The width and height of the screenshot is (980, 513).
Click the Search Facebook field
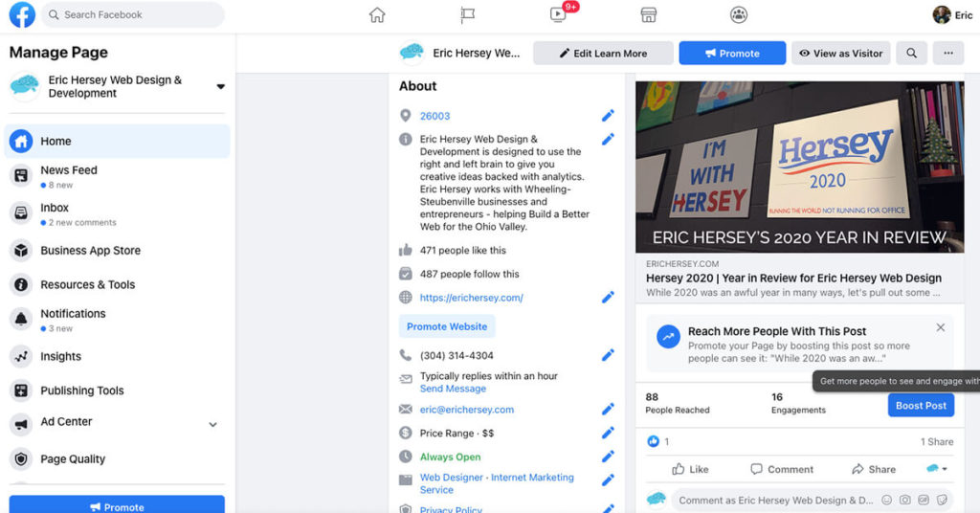coord(132,14)
